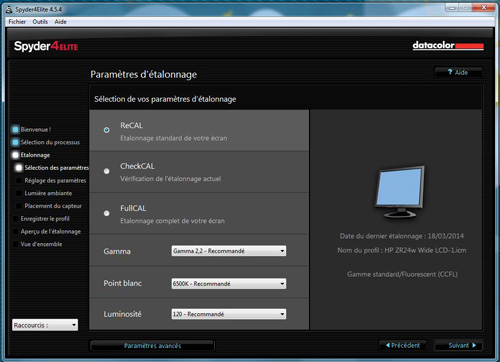The height and width of the screenshot is (362, 500).
Task: Click the Aperçu de l'étalonnage step square
Action: 15,231
